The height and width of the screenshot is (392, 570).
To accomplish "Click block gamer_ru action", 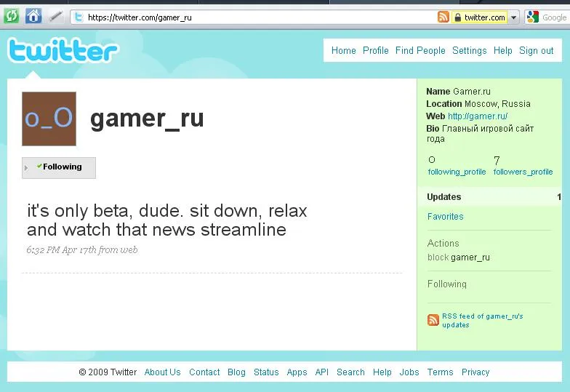I will 458,257.
